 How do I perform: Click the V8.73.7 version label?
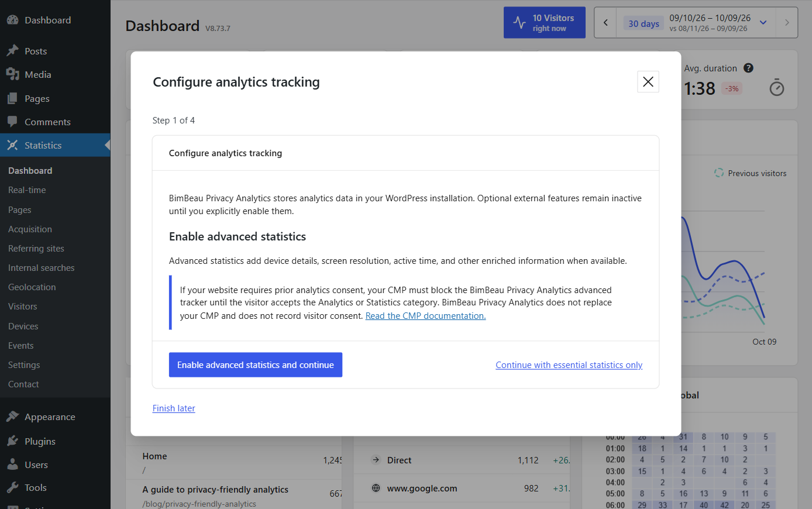[218, 28]
